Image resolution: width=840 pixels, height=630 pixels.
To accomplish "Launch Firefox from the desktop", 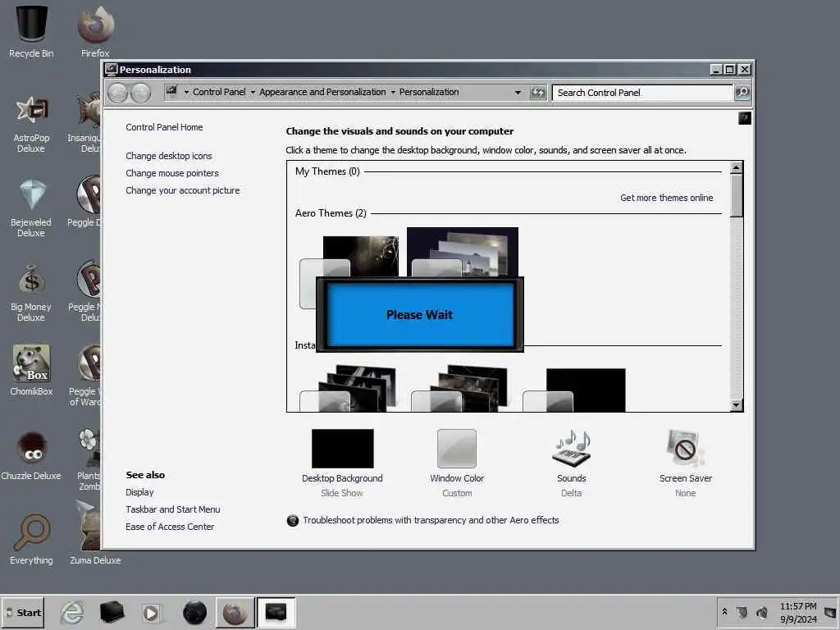I will 95,31.
